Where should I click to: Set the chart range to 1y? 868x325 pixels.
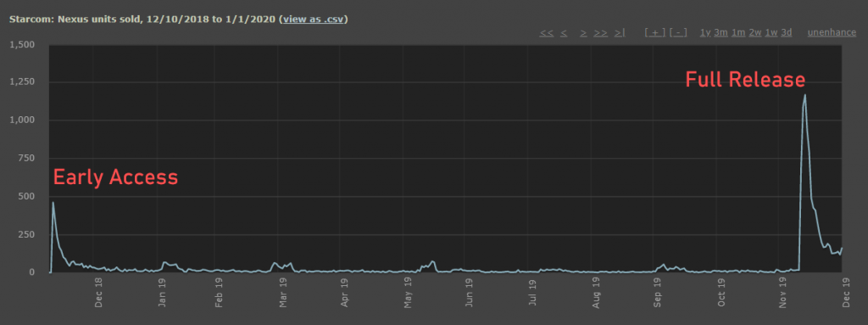tap(704, 33)
